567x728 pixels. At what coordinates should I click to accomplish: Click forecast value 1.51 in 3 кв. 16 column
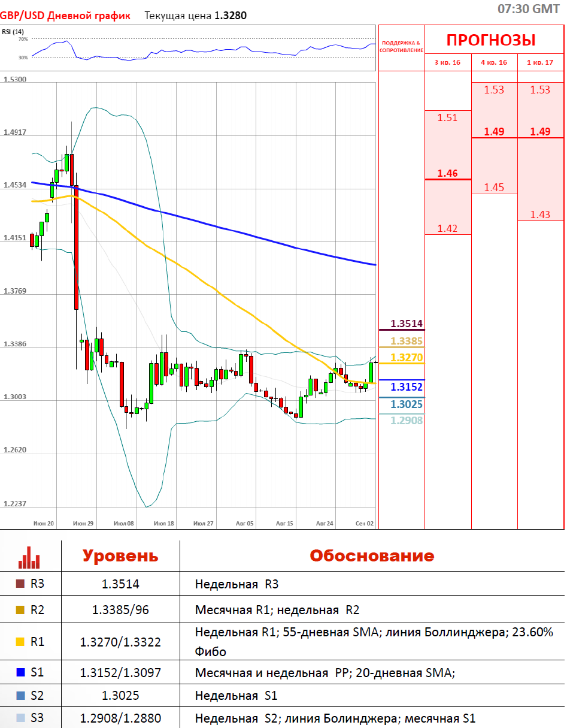point(447,117)
